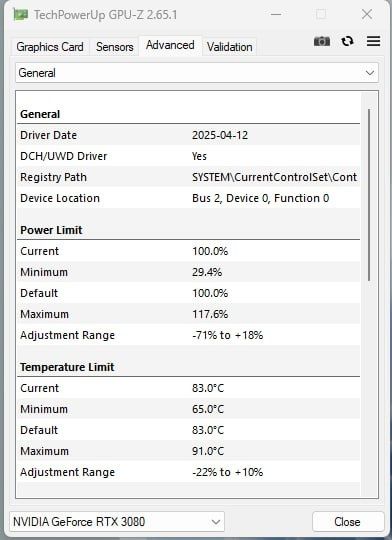
Task: Click the -22% to +10% adjustment range
Action: click(227, 472)
